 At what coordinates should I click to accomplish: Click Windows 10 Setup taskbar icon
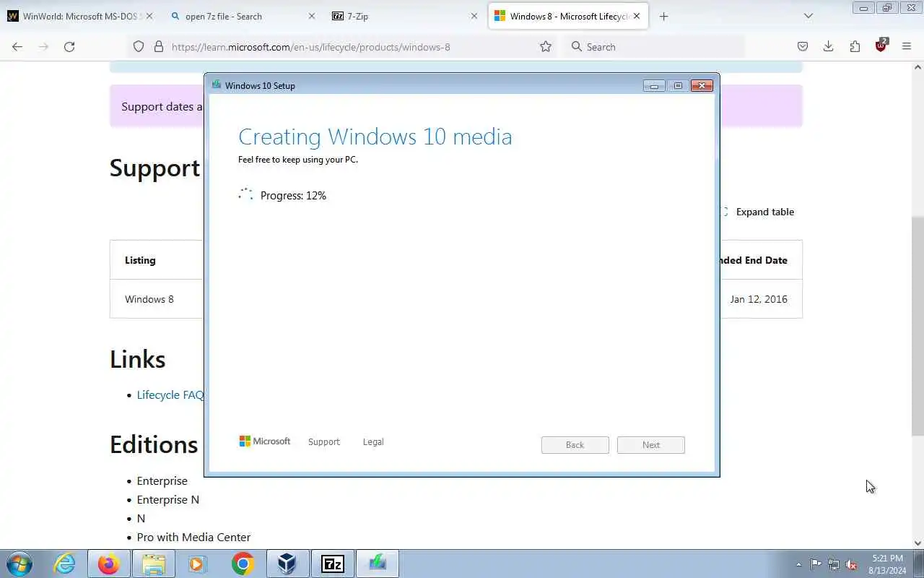[x=377, y=564]
